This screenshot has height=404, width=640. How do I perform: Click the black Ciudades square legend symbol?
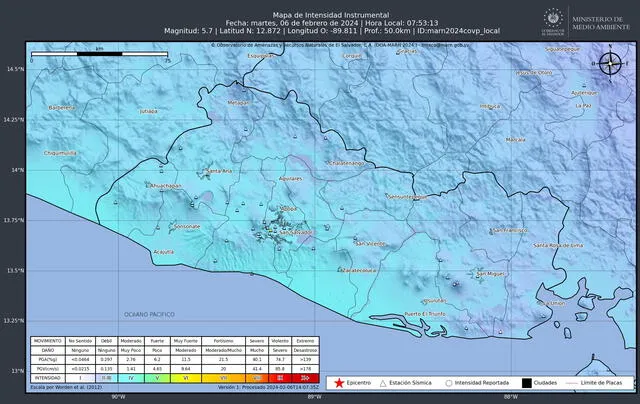coord(525,382)
